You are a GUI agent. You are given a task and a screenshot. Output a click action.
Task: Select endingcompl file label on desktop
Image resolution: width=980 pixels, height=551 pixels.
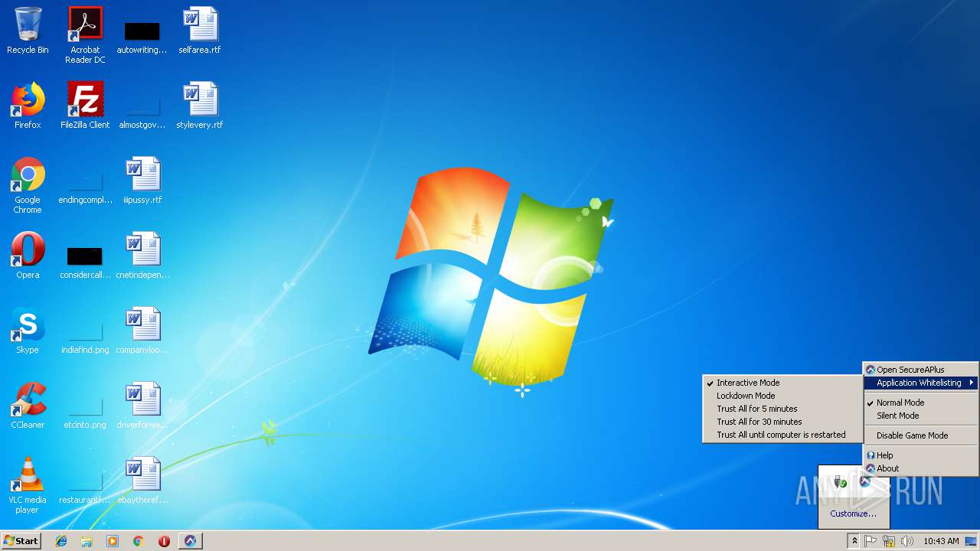click(85, 200)
